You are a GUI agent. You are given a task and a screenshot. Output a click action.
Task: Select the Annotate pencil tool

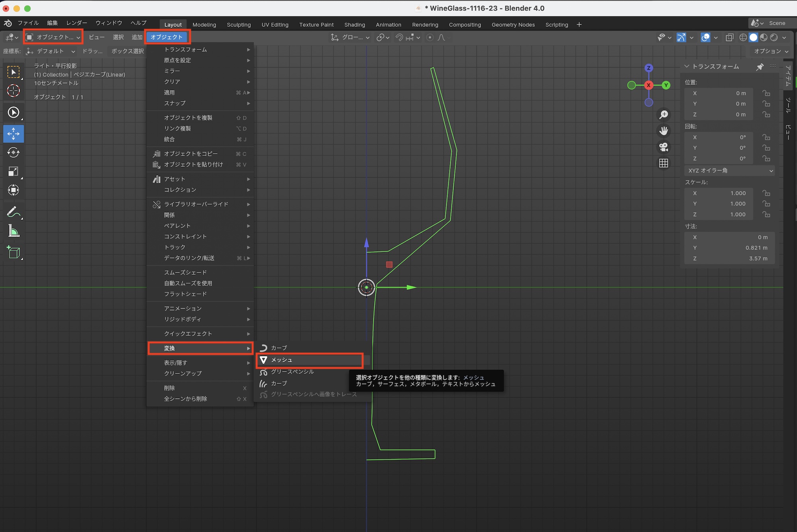pyautogui.click(x=13, y=212)
